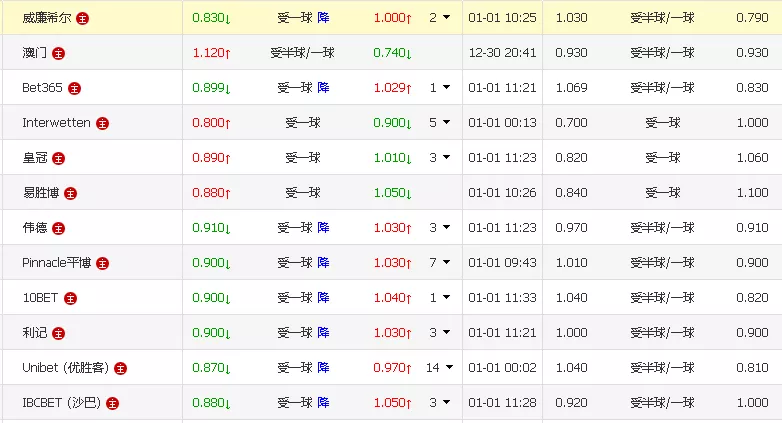Click 澳门 home odds value 1.120

(x=210, y=53)
